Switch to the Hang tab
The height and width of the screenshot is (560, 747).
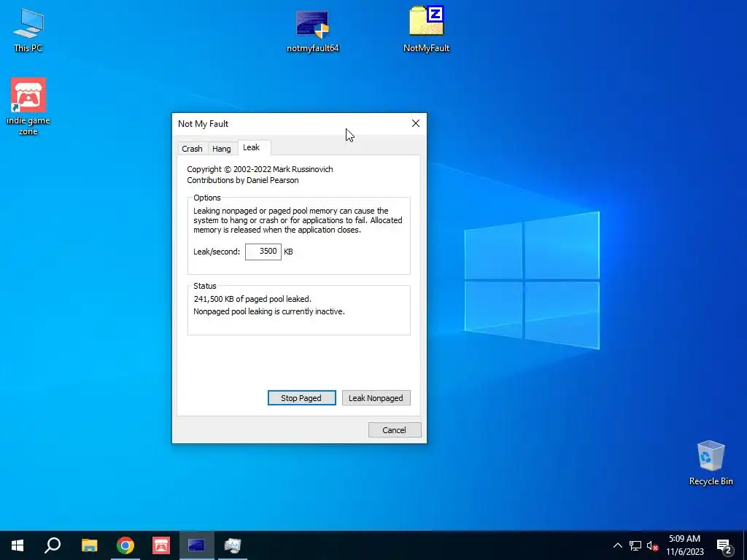(x=222, y=149)
